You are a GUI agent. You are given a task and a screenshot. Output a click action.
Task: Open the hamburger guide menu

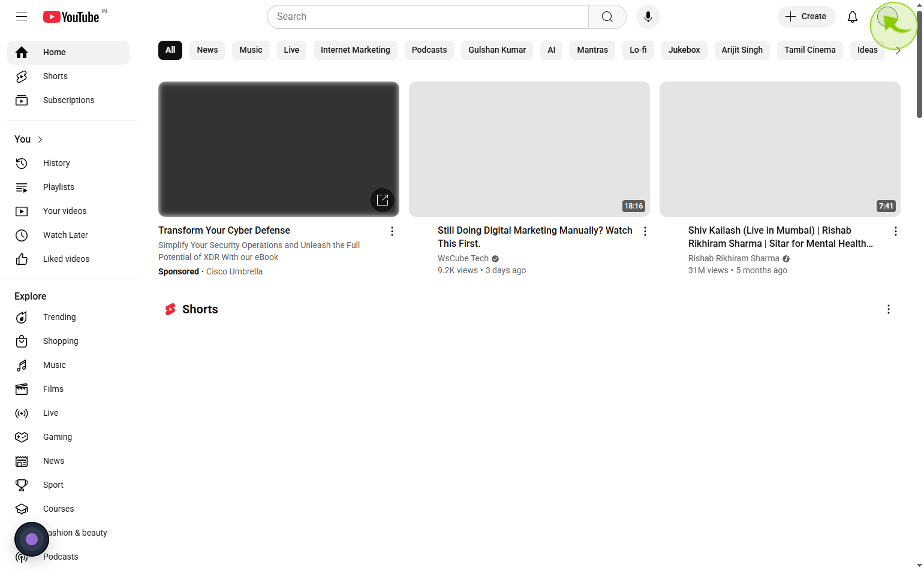[x=22, y=17]
